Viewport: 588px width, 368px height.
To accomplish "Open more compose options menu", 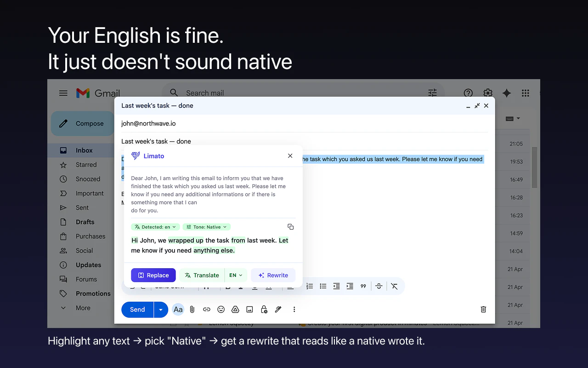I will coord(294,310).
